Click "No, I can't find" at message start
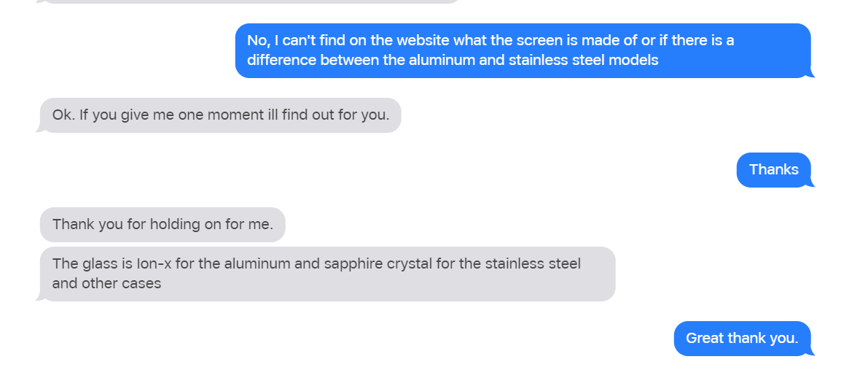Image resolution: width=868 pixels, height=370 pixels. coord(302,40)
